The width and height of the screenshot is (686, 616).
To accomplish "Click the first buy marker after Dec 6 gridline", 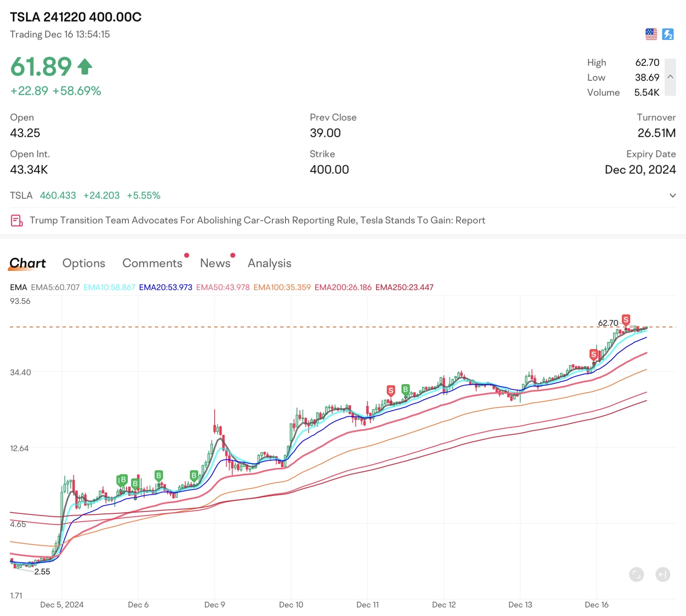I will point(159,476).
